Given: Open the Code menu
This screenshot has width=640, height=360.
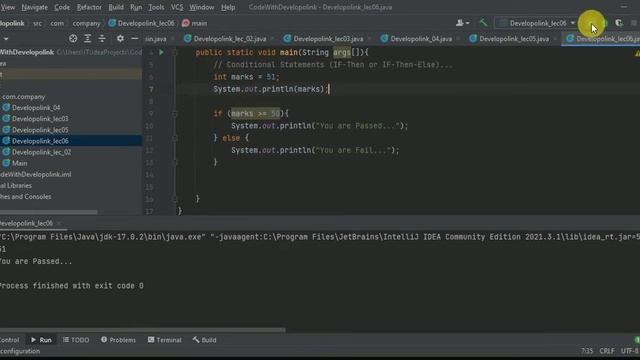Looking at the screenshot, I should [x=62, y=7].
